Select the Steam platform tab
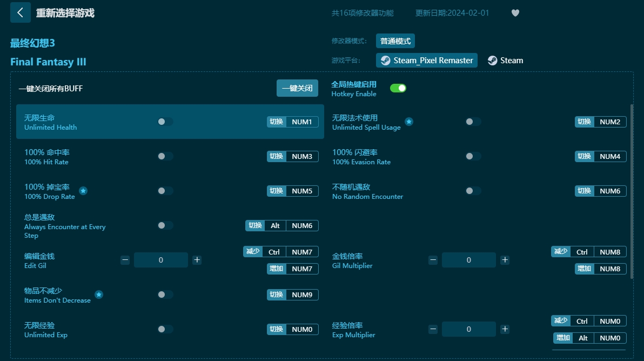644x361 pixels. [x=506, y=61]
